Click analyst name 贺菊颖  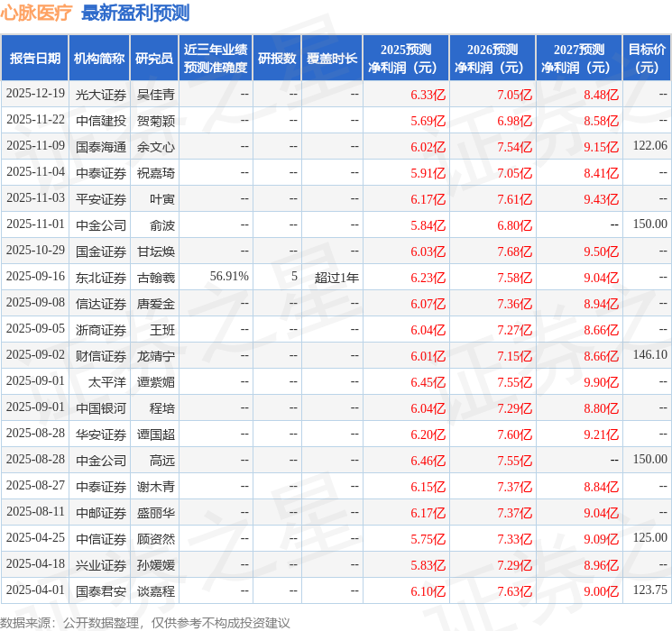[x=155, y=120]
